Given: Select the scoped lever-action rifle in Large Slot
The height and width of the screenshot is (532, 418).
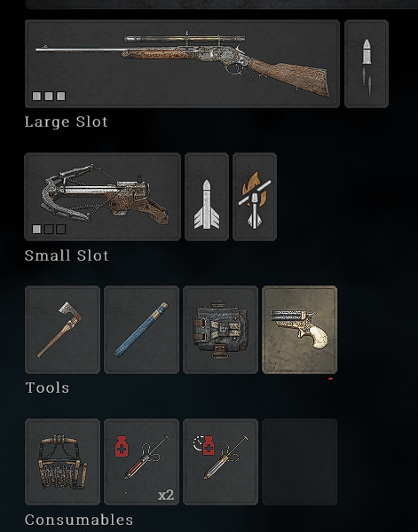Looking at the screenshot, I should click(182, 64).
